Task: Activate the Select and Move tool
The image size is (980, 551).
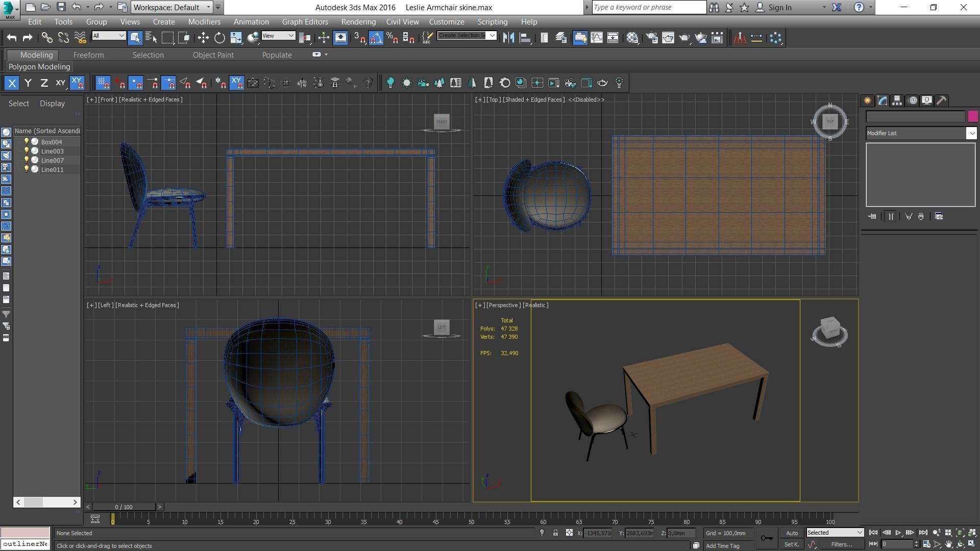Action: [203, 38]
